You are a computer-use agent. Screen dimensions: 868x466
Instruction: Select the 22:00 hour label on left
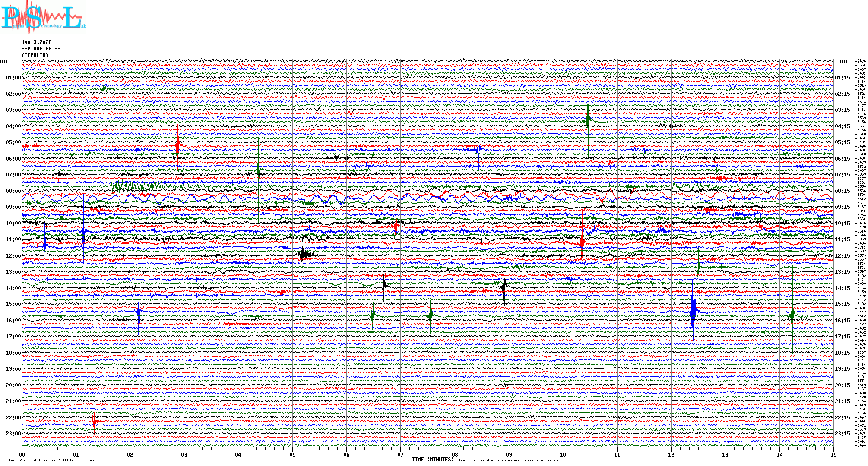[x=13, y=418]
